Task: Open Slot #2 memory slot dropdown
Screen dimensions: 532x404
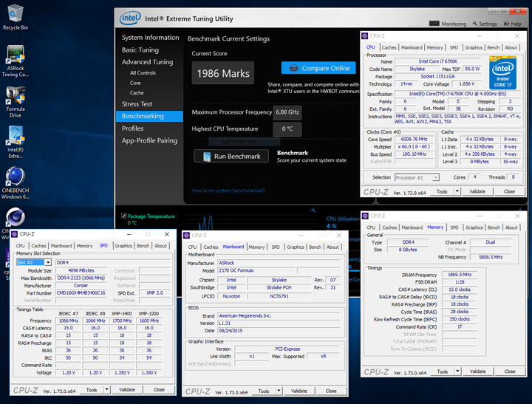Action: point(48,262)
